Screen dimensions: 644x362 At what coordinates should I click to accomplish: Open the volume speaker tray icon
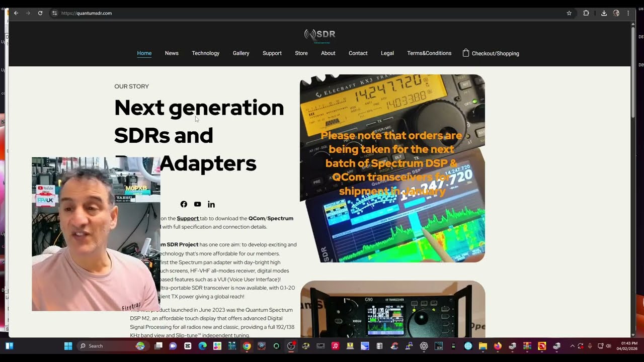609,346
